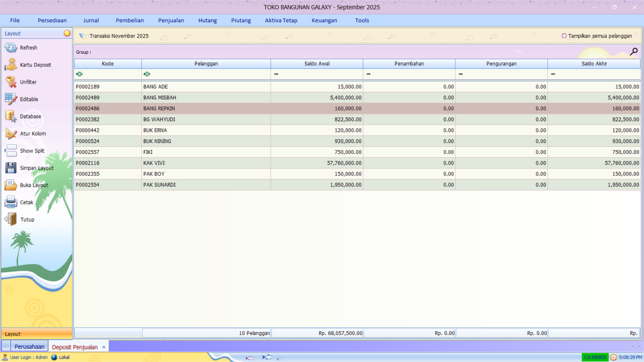Toggle Editable mode in the sidebar

[x=10, y=99]
